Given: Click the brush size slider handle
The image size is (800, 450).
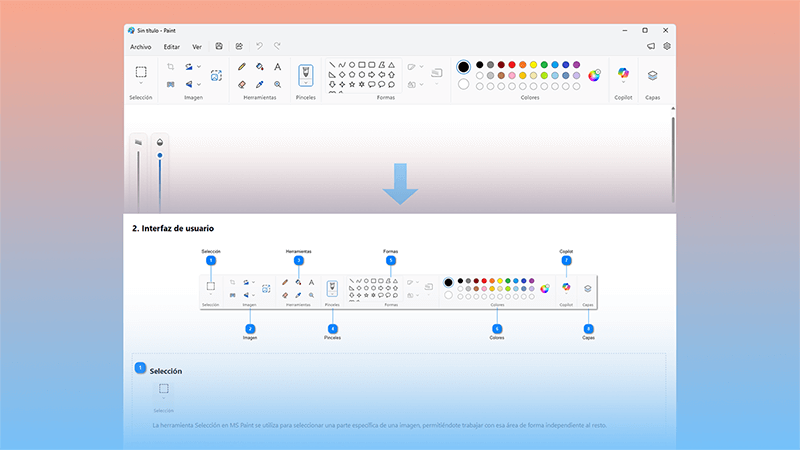Looking at the screenshot, I should pos(160,156).
